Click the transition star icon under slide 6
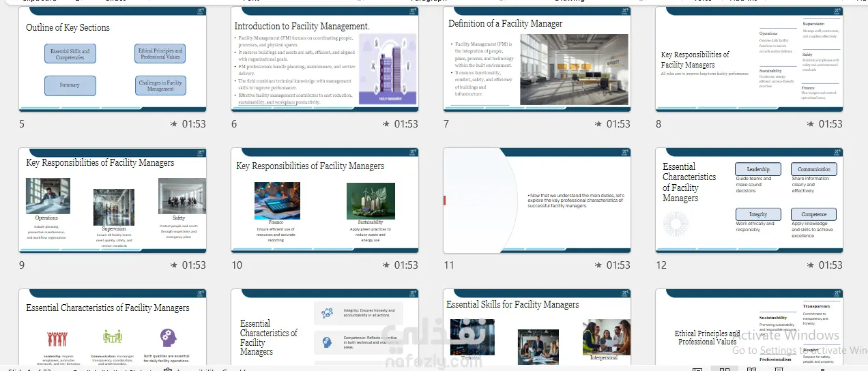This screenshot has height=371, width=868. tap(386, 124)
